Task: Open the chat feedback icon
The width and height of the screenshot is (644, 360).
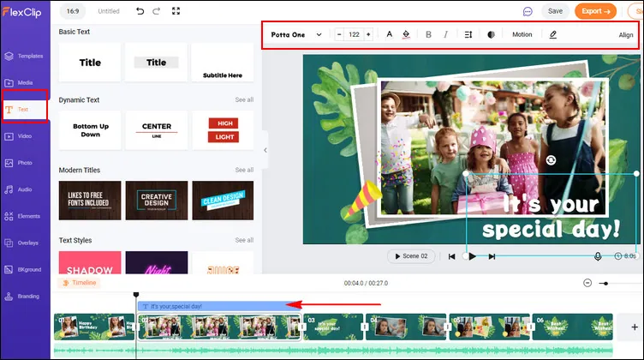Action: 528,11
